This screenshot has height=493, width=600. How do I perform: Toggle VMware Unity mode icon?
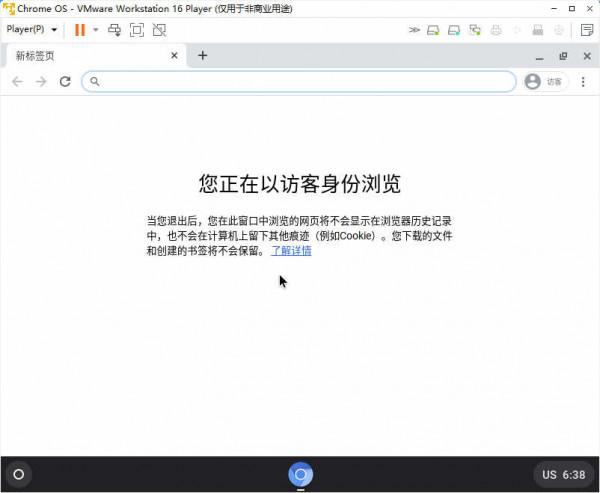(x=159, y=30)
